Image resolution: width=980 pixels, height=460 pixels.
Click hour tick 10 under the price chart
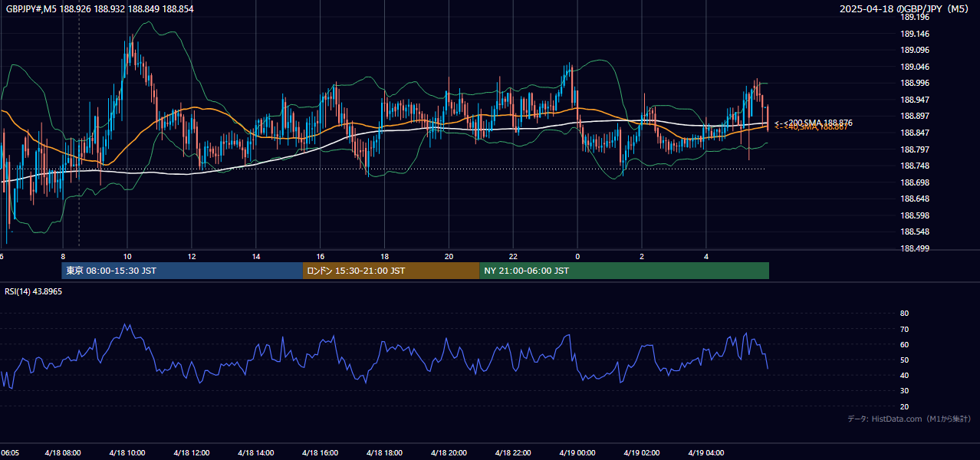coord(127,256)
